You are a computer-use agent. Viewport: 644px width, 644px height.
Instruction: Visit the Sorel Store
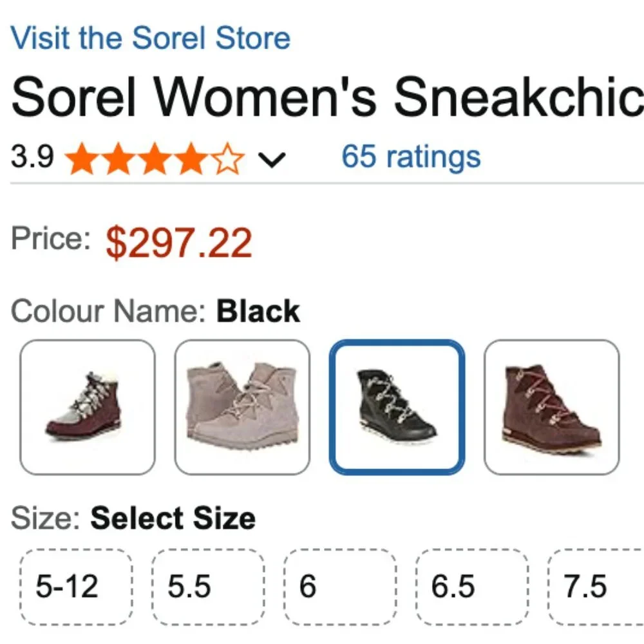(152, 37)
